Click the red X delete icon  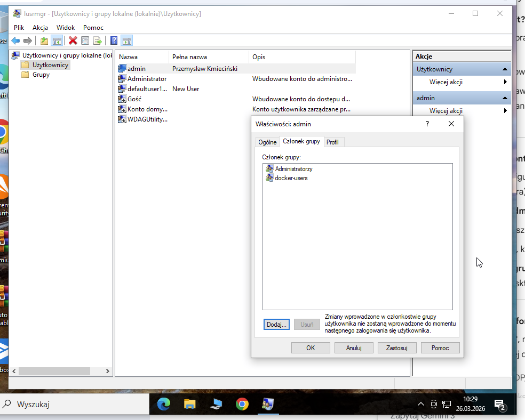73,41
